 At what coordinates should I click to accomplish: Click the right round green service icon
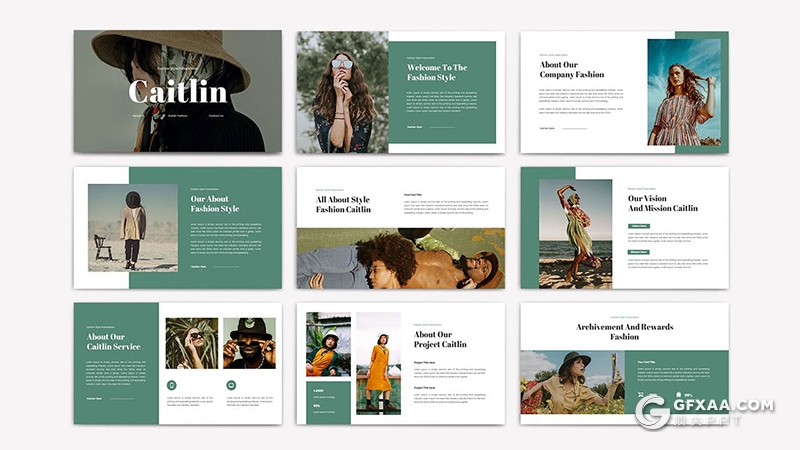pos(232,385)
